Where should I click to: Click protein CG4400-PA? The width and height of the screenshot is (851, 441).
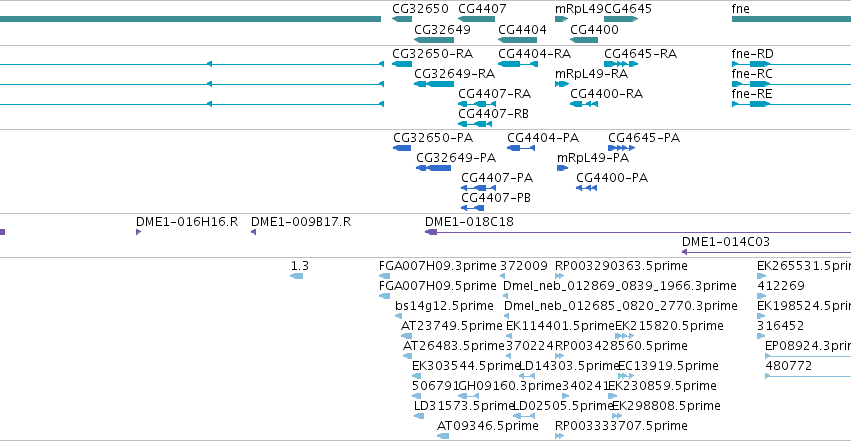[586, 188]
